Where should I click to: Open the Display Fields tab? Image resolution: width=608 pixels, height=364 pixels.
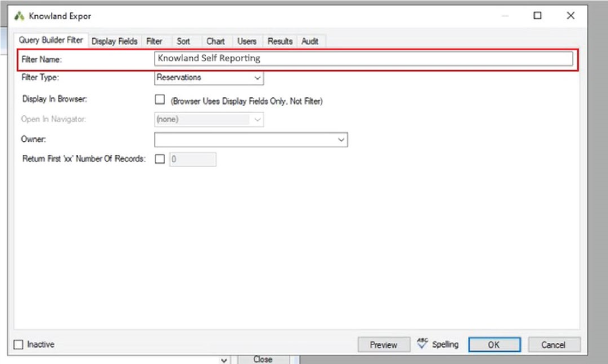point(114,42)
